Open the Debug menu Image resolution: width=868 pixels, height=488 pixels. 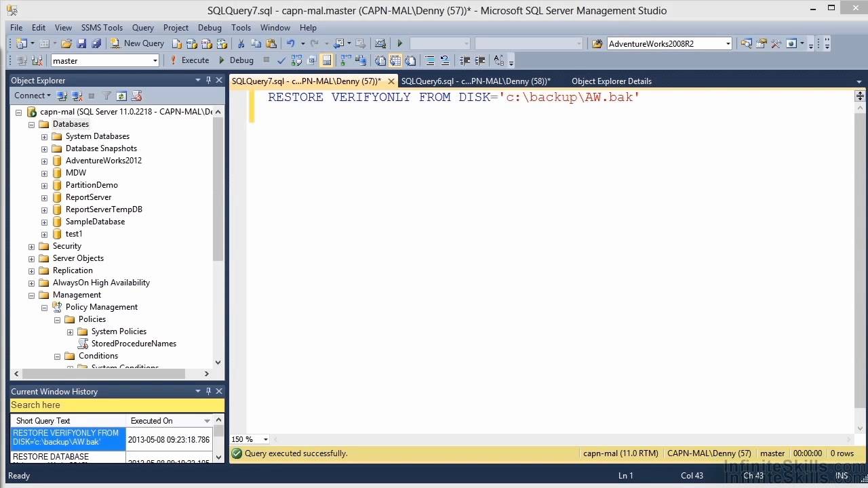coord(210,28)
